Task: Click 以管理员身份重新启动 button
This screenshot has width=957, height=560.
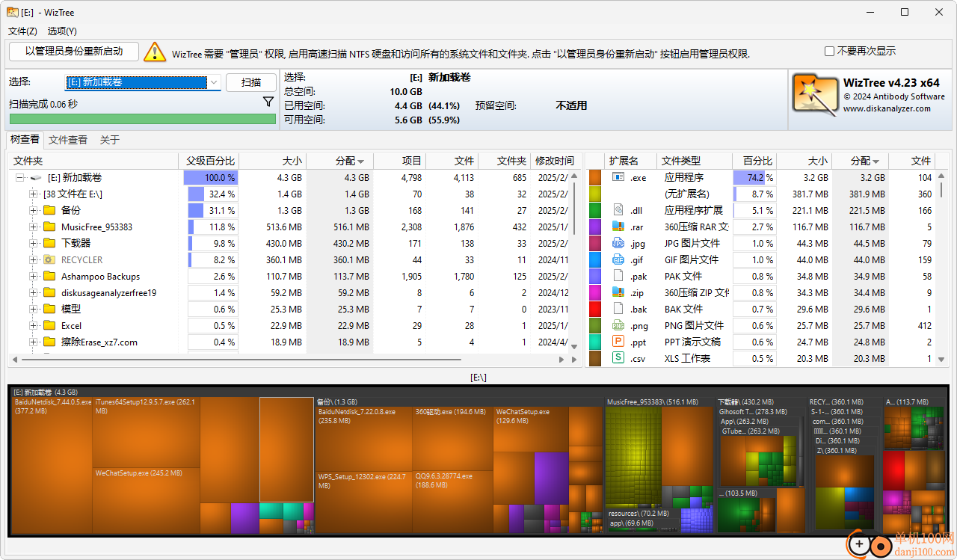Action: click(74, 52)
